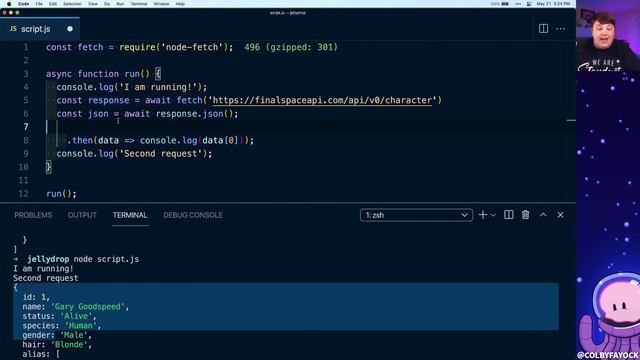
Task: Open the Window menu
Action: click(x=161, y=4)
